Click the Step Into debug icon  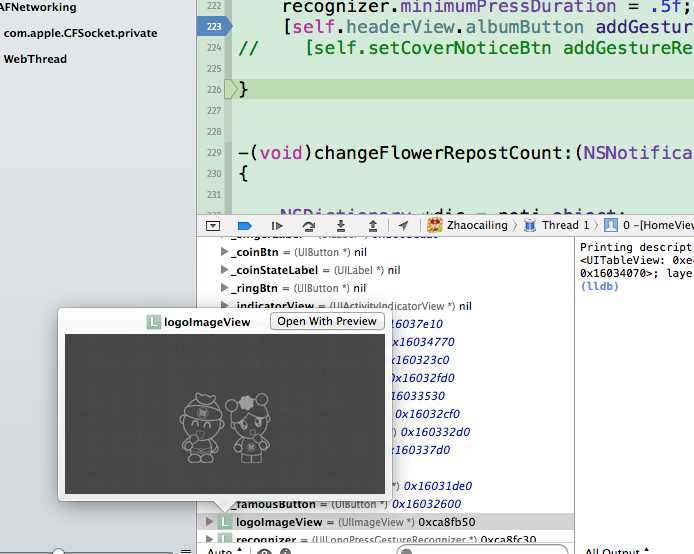(341, 226)
